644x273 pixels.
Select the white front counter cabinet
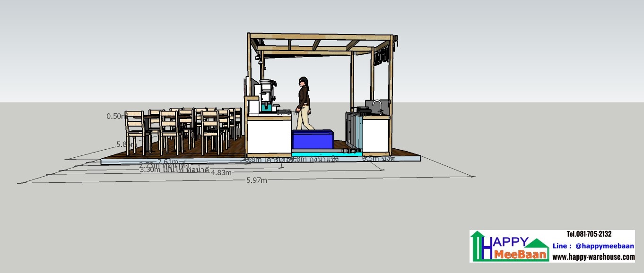point(269,136)
